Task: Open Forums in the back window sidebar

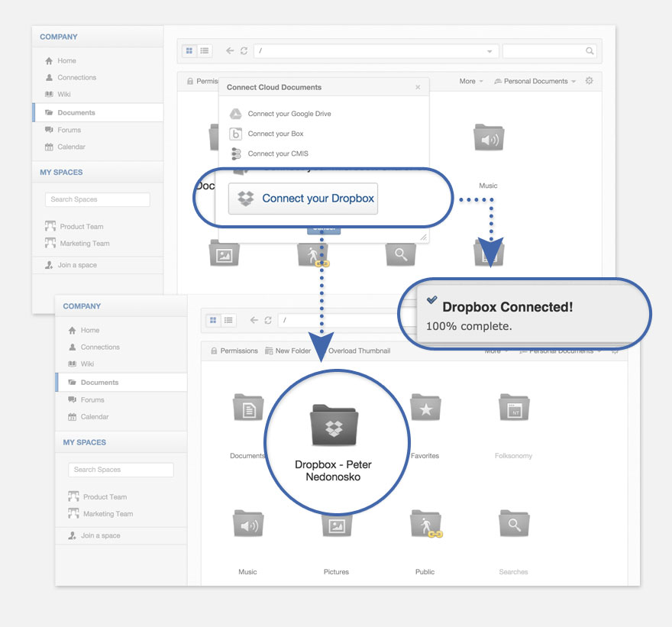Action: (x=63, y=130)
